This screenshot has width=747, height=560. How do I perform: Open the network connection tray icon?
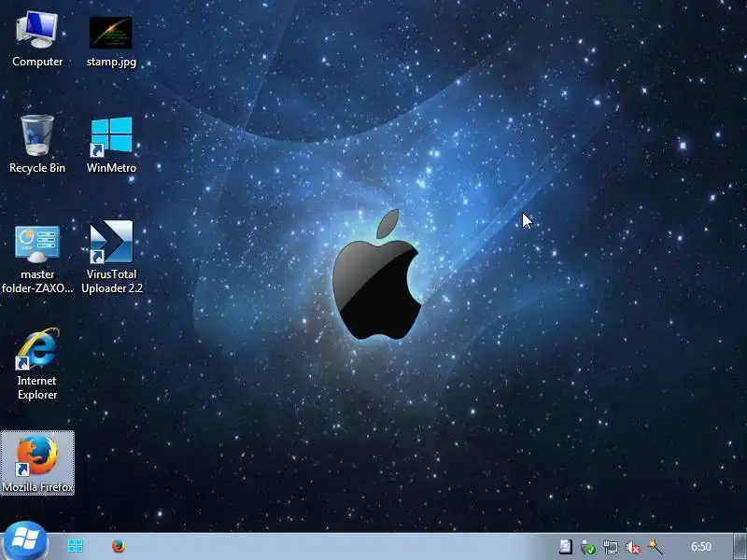tap(611, 547)
